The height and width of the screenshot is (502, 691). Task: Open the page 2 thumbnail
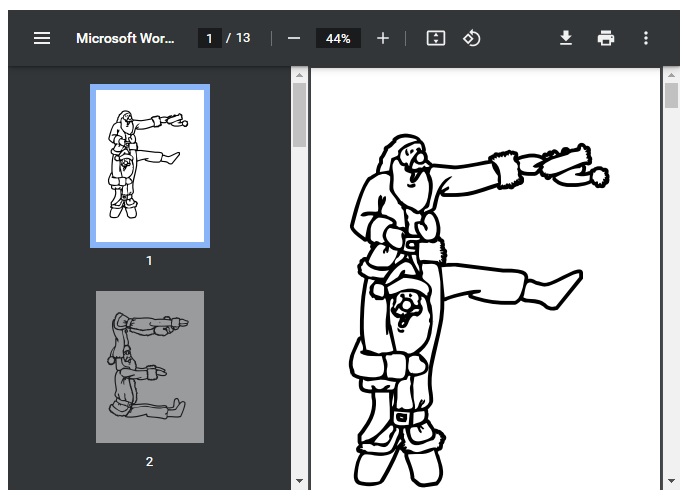click(150, 367)
